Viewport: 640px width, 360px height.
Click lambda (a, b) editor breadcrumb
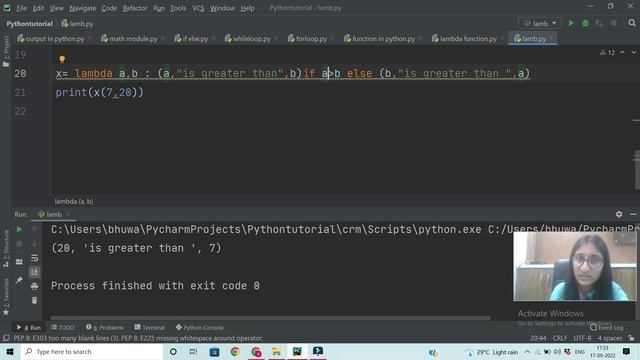tap(74, 201)
